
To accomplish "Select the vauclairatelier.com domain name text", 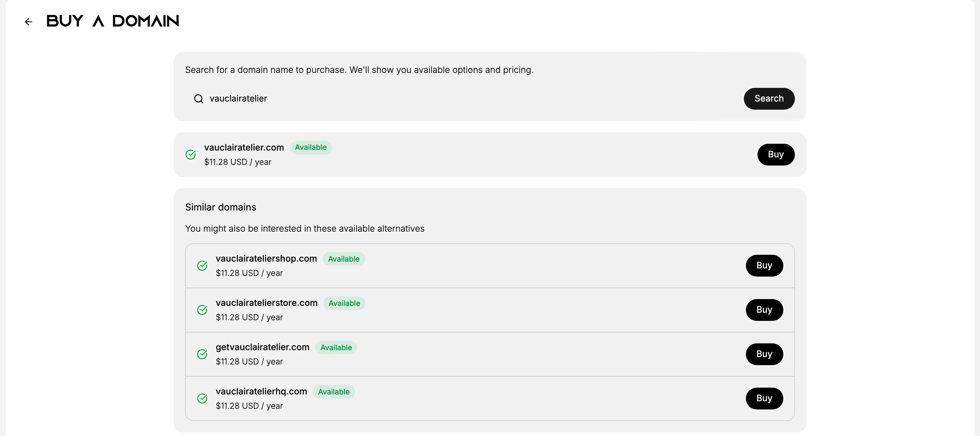I will pyautogui.click(x=244, y=147).
